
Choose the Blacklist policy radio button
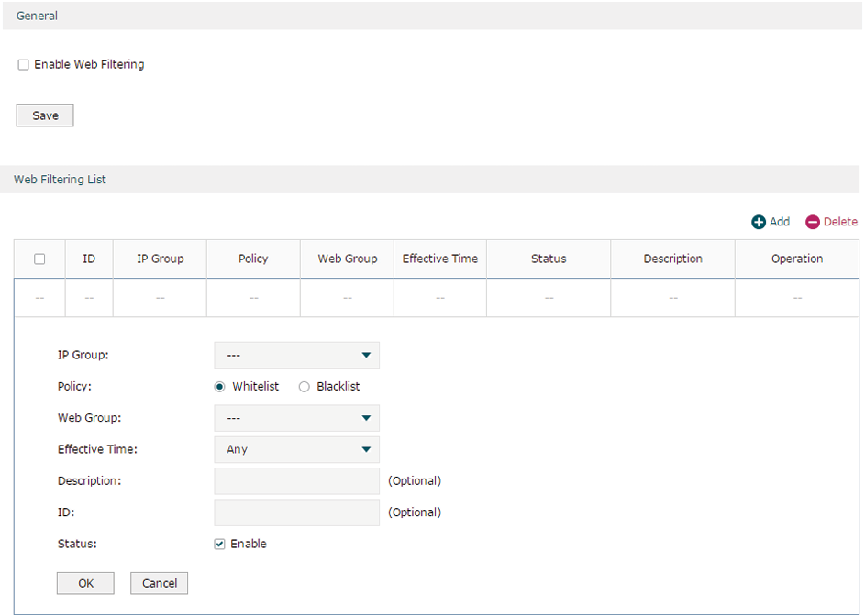304,387
